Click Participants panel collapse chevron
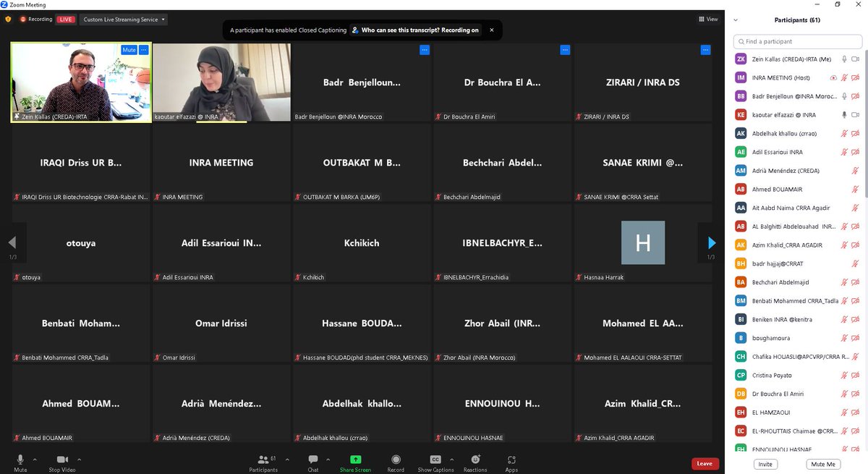 (736, 20)
